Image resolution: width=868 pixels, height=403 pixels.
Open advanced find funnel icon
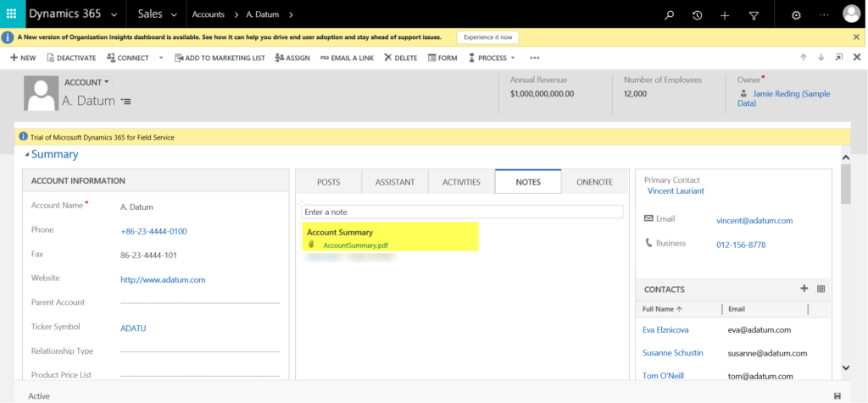754,15
